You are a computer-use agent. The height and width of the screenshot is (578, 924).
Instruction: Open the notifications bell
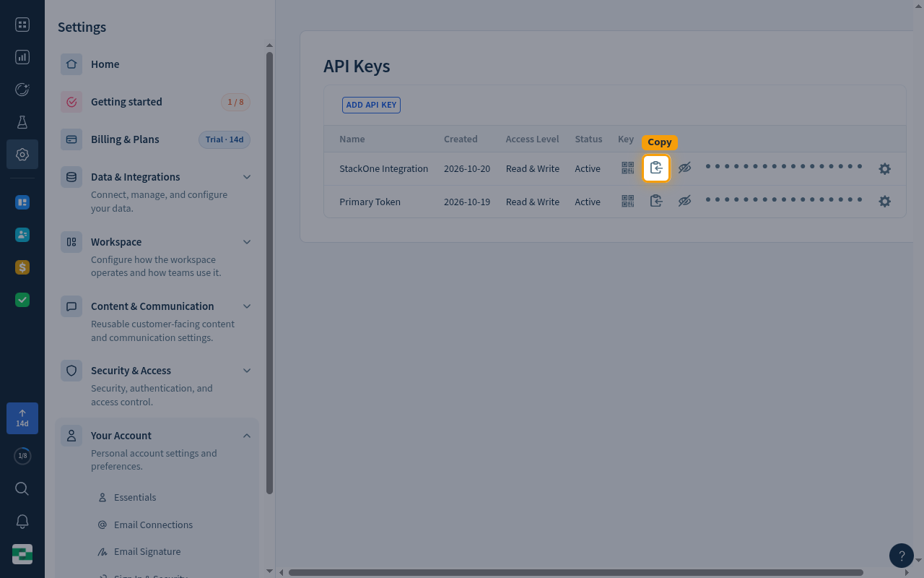[x=22, y=522]
